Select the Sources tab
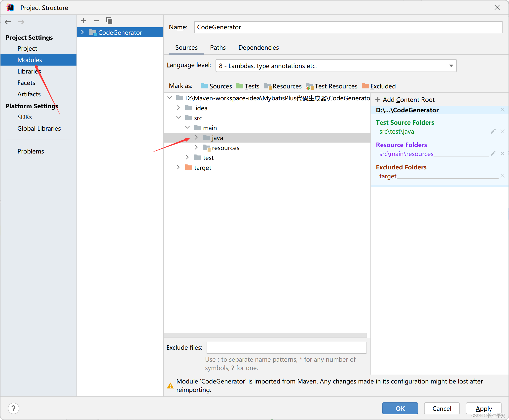 tap(186, 47)
